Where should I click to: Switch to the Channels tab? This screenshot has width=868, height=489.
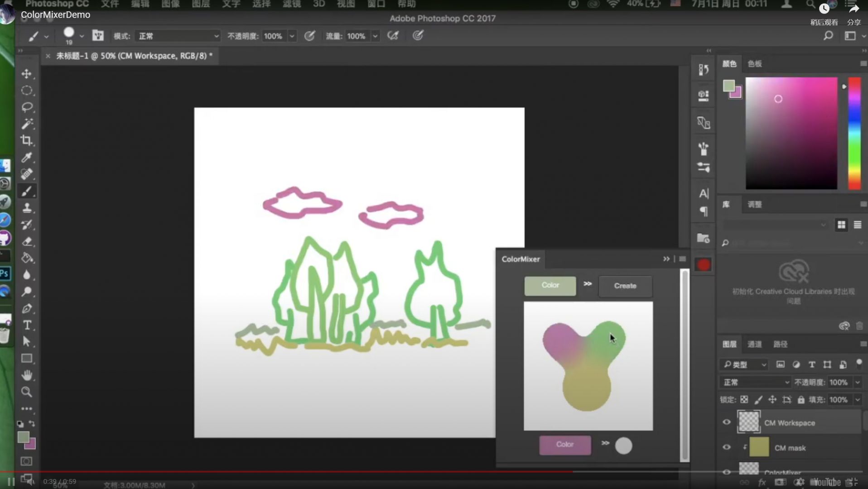click(754, 344)
